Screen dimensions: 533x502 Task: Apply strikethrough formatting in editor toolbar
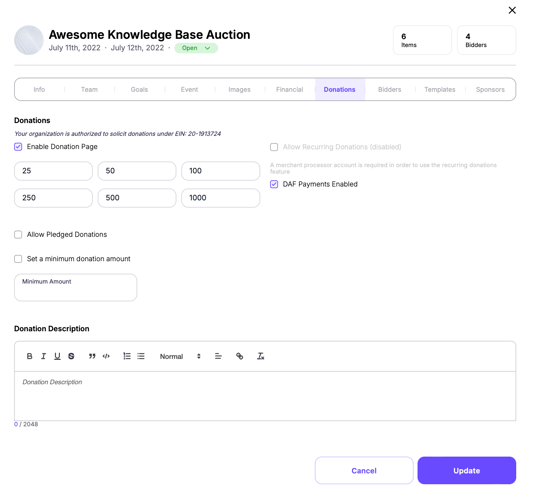[x=71, y=356]
